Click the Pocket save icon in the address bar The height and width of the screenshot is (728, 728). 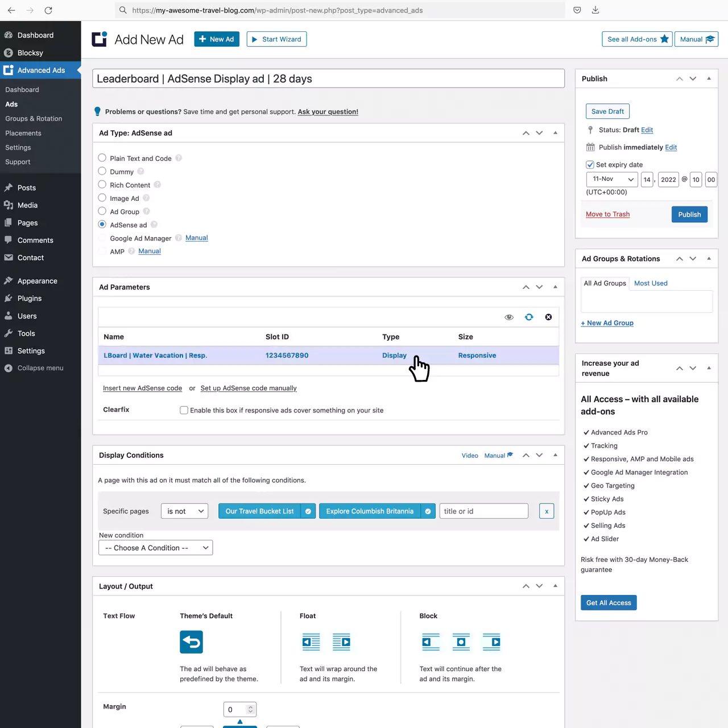tap(577, 10)
